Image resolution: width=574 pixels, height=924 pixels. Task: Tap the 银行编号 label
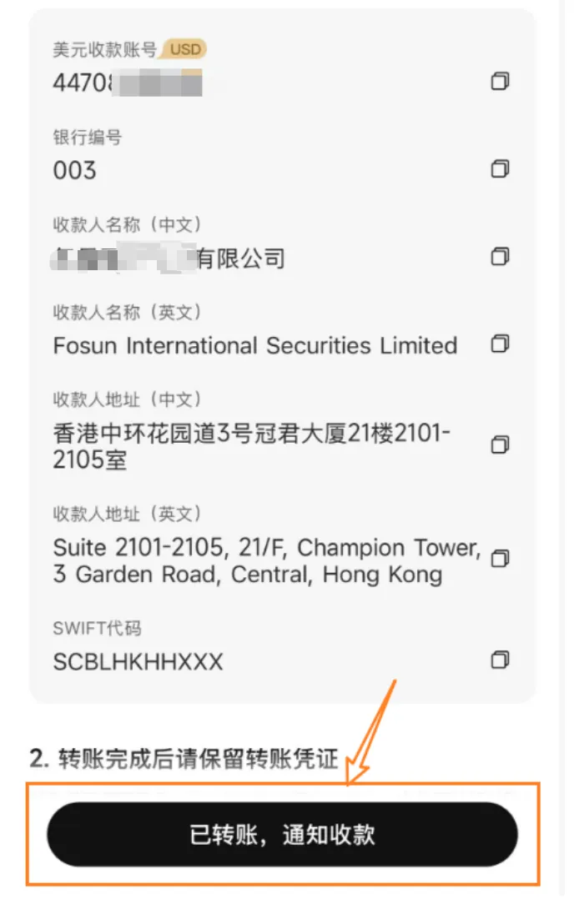click(x=88, y=137)
